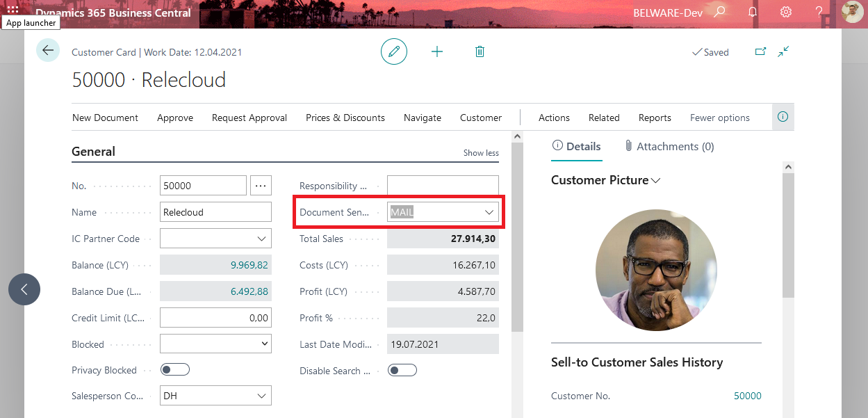Click Fewer options

coord(720,118)
